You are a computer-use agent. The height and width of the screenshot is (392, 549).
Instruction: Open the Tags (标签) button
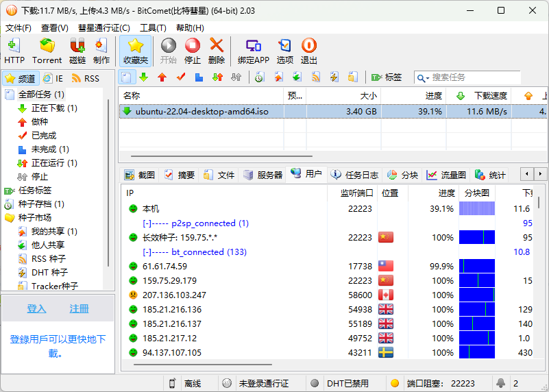(x=386, y=77)
